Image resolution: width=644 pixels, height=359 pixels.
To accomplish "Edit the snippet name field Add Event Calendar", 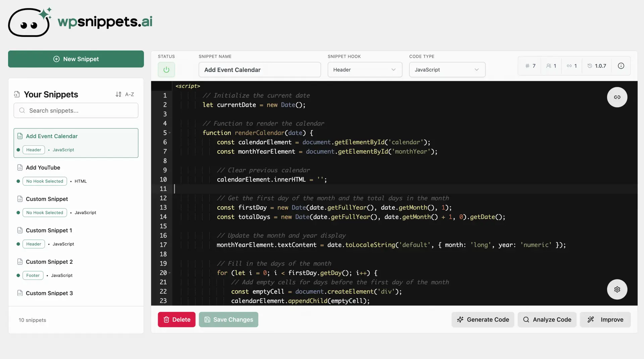I will click(260, 70).
